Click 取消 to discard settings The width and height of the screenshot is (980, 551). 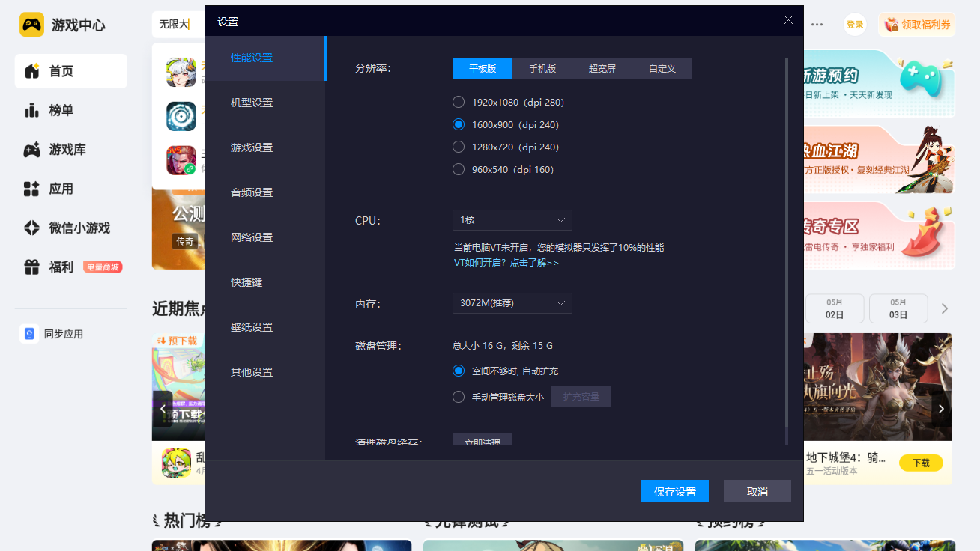click(x=757, y=491)
